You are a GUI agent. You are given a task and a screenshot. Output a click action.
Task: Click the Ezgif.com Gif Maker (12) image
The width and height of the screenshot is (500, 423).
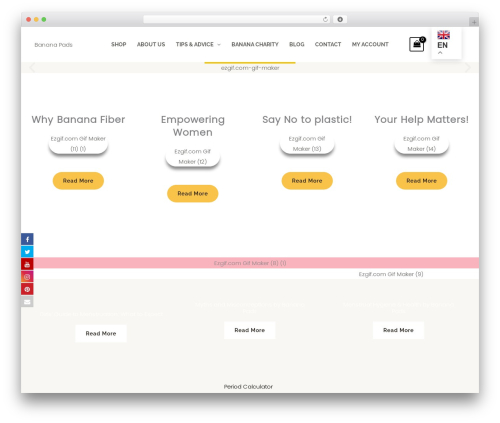[x=193, y=157]
